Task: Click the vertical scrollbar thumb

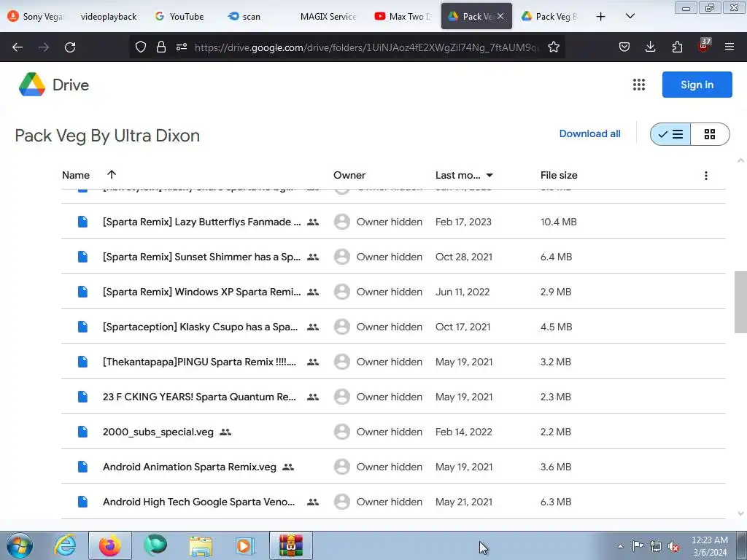Action: coord(740,303)
